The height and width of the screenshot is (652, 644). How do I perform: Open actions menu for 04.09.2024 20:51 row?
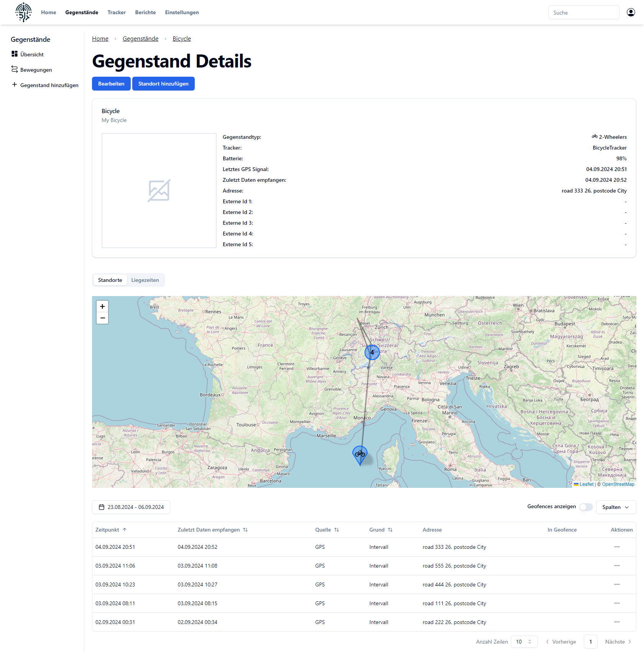pos(617,547)
